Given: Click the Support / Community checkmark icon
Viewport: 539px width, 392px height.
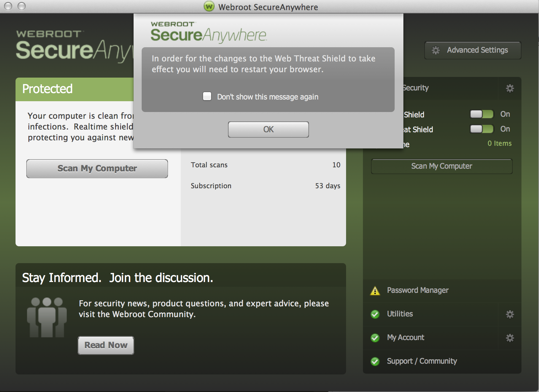Looking at the screenshot, I should point(375,361).
